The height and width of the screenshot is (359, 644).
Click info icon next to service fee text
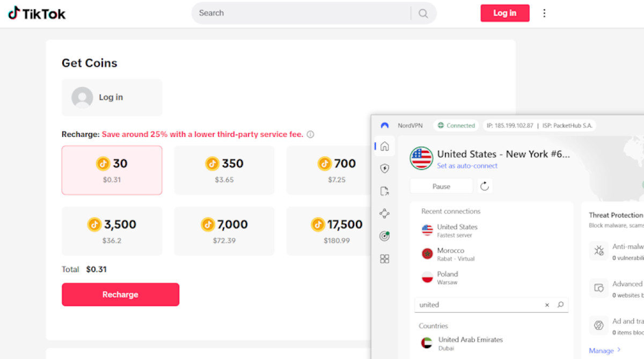(310, 135)
